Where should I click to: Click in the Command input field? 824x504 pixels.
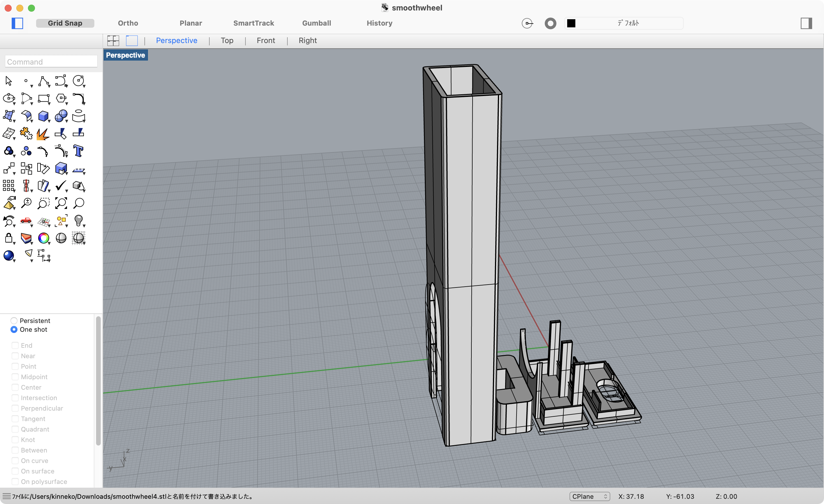point(51,61)
